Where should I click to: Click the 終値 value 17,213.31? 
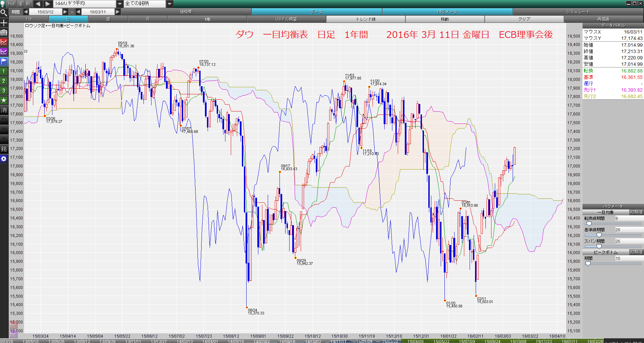632,51
